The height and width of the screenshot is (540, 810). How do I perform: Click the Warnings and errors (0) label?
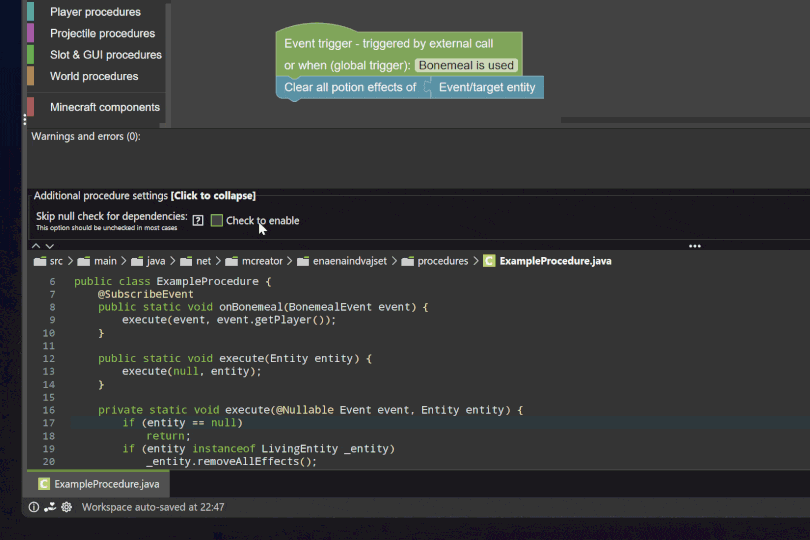pyautogui.click(x=86, y=136)
